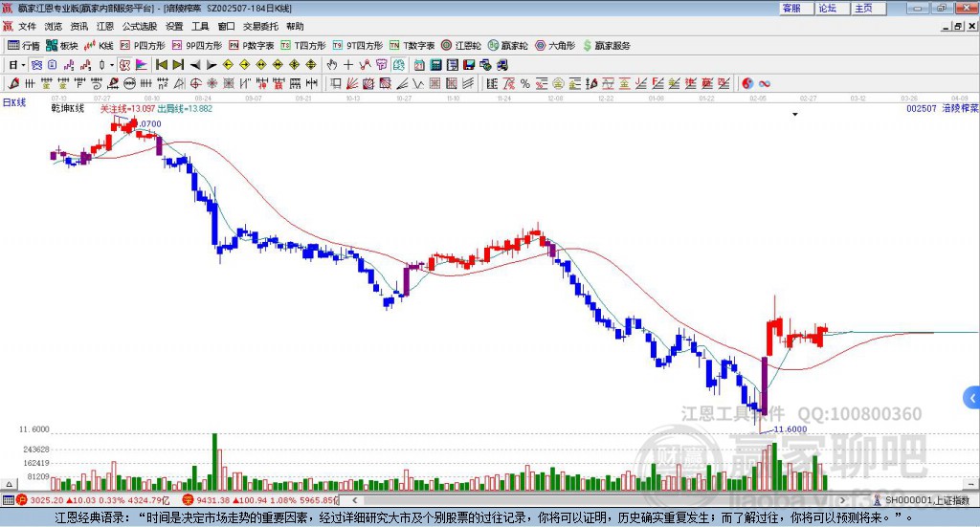
Task: Open the 江恩 menu
Action: pos(105,26)
